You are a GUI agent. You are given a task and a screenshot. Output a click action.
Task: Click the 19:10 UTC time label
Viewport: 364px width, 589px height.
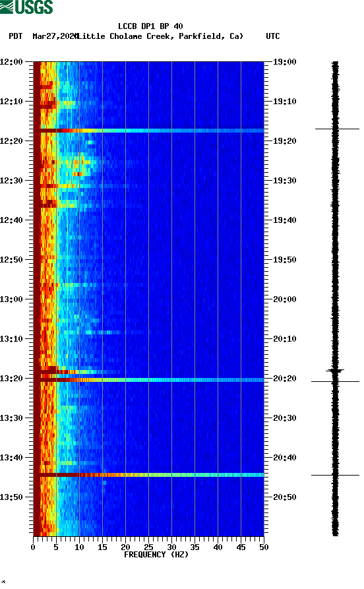tap(284, 101)
